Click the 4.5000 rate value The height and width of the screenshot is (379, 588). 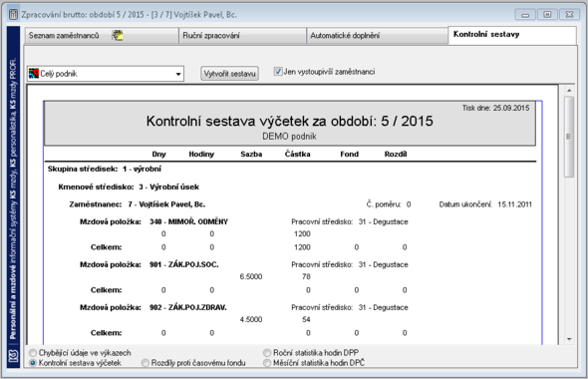pos(251,319)
